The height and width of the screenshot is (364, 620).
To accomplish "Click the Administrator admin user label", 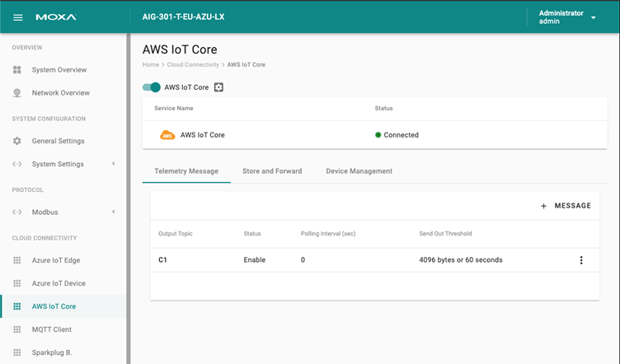I will click(x=561, y=17).
